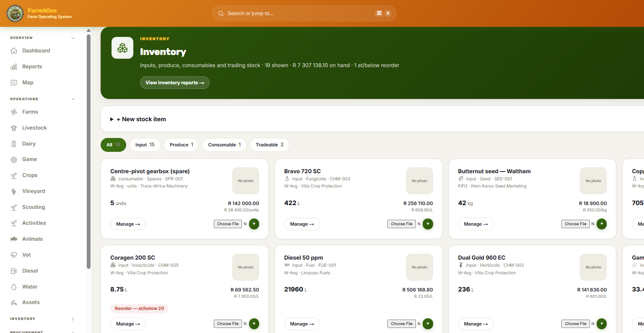Upload Bravo 720 SC photo with plus button
Image resolution: width=644 pixels, height=333 pixels.
click(x=428, y=224)
